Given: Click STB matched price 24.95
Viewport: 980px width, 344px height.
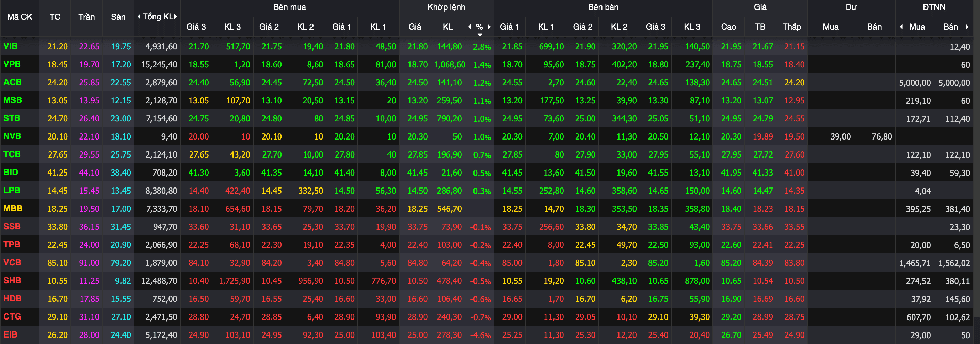Looking at the screenshot, I should coord(417,119).
